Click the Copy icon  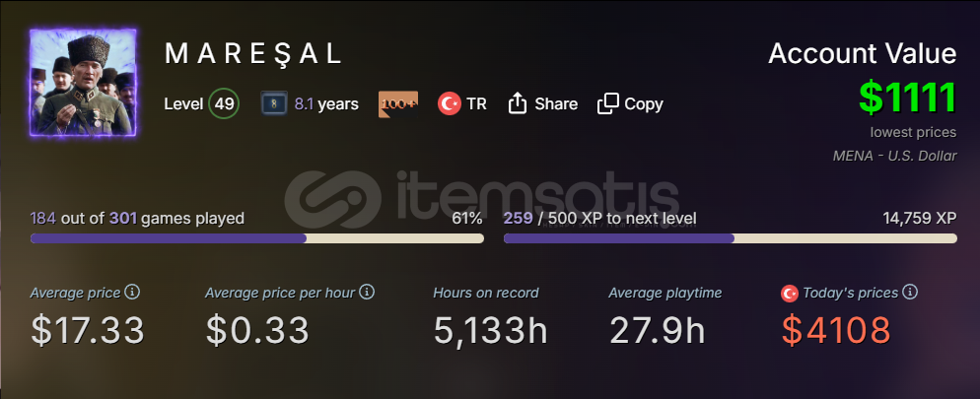point(608,103)
